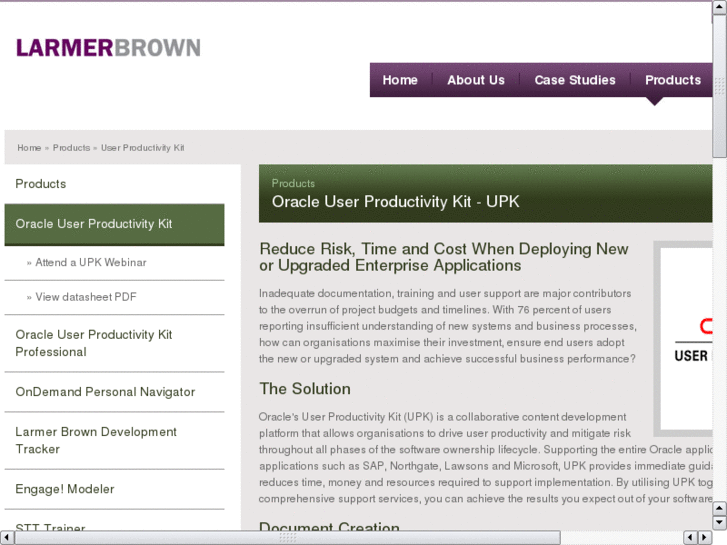This screenshot has width=727, height=545.
Task: Click the User Productivity Kit breadcrumb
Action: [x=142, y=147]
